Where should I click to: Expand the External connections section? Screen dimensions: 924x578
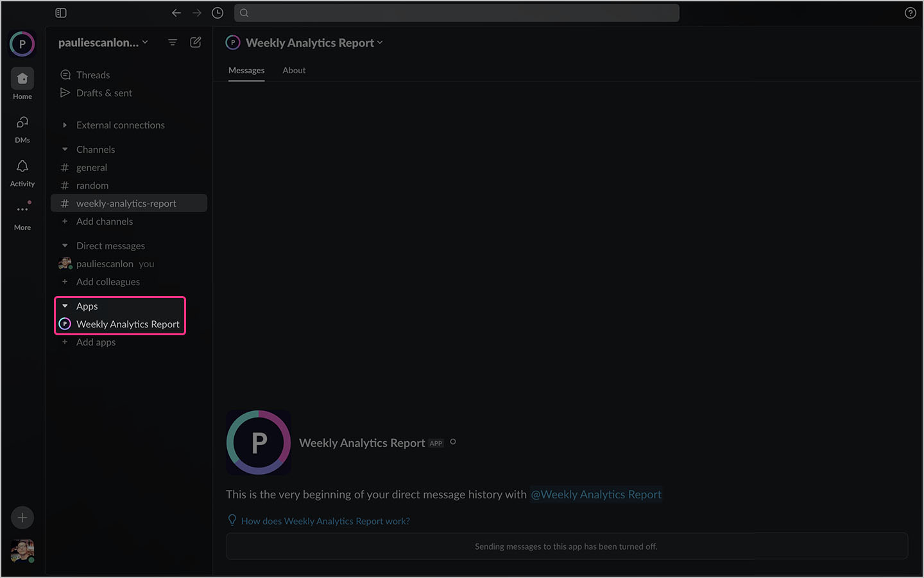pos(64,125)
